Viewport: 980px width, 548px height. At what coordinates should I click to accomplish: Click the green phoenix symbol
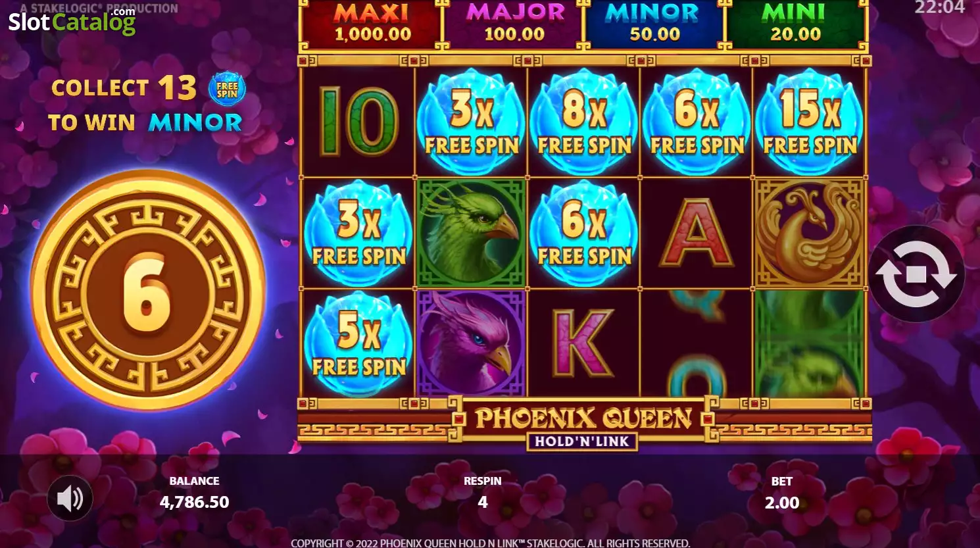471,232
